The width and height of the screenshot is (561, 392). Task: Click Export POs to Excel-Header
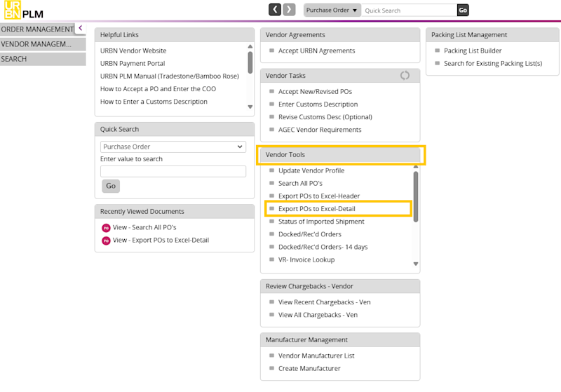(319, 196)
